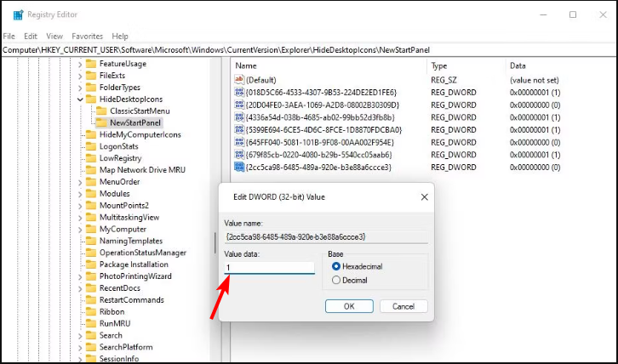This screenshot has width=618, height=364.
Task: Open the View menu
Action: point(54,37)
